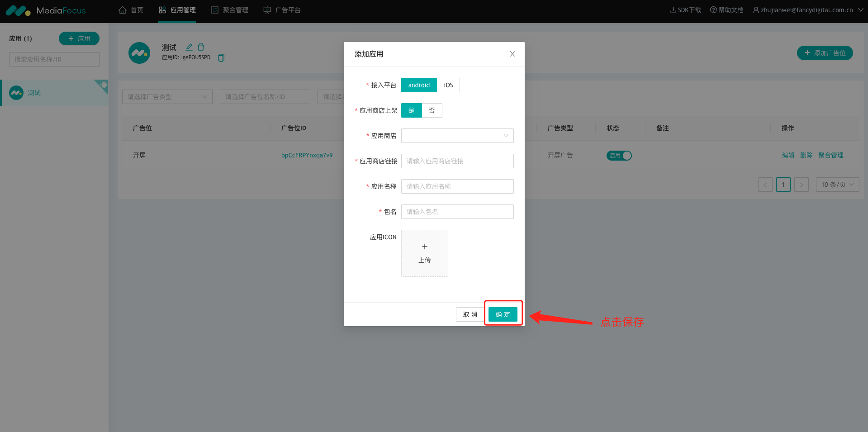Open SDK下载 from the top bar

685,10
